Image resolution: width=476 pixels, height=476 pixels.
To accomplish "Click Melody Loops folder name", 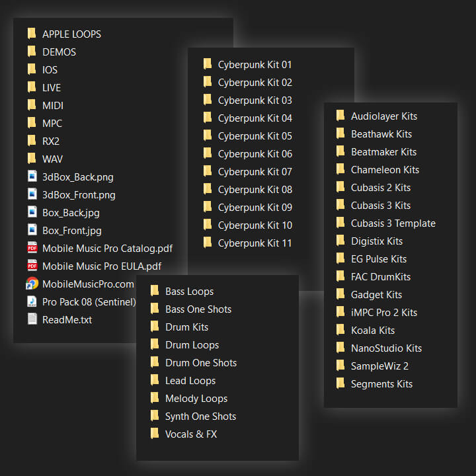I will 196,399.
